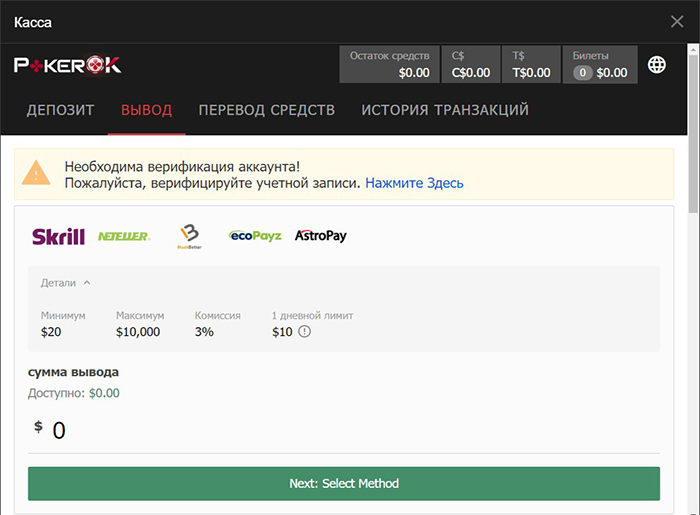The width and height of the screenshot is (700, 515).
Task: Switch to the ДЕПОЗИТ tab
Action: click(x=60, y=110)
